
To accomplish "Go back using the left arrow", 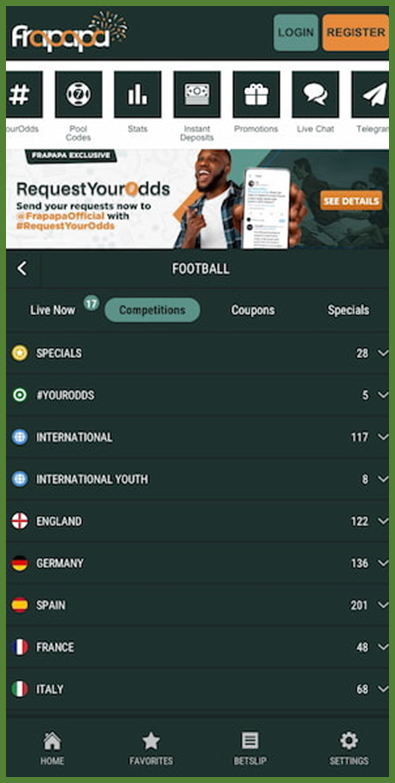I will pos(22,269).
